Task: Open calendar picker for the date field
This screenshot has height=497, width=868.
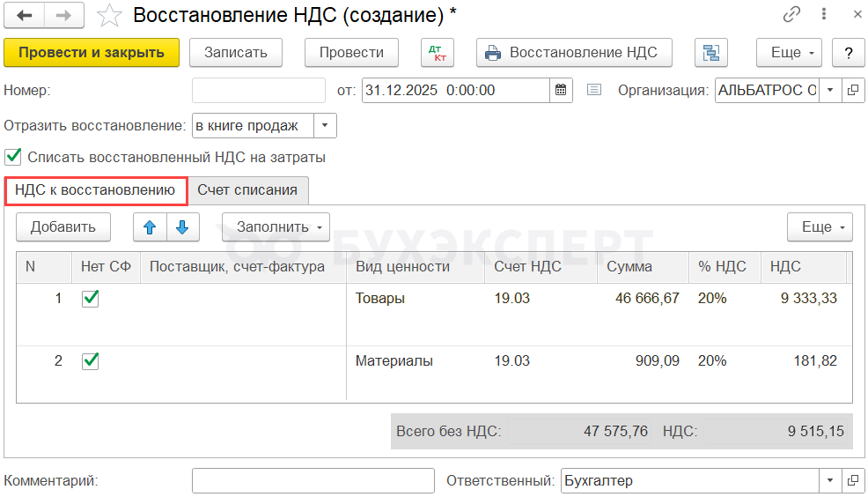Action: 561,91
